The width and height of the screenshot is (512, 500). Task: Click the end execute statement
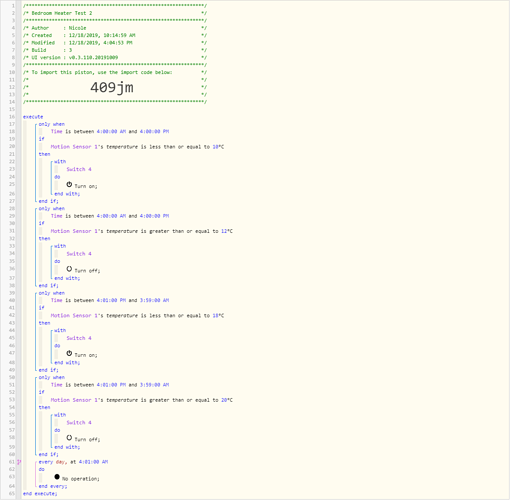tap(40, 494)
